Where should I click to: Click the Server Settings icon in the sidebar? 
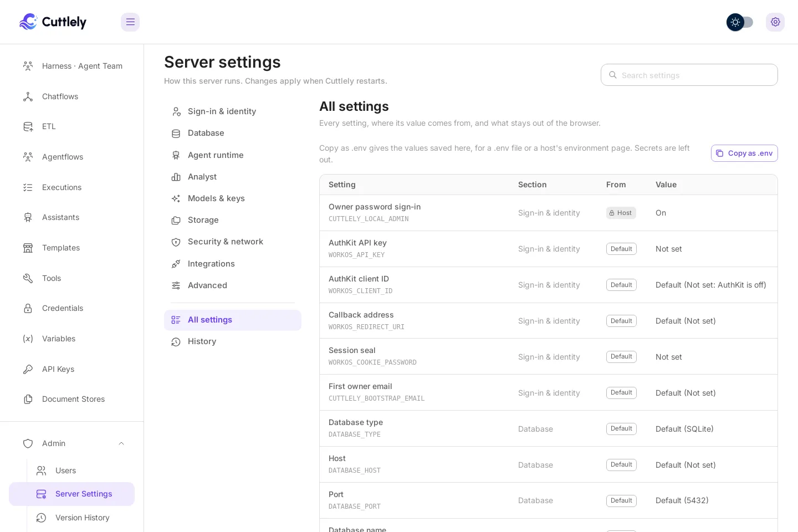(x=41, y=494)
